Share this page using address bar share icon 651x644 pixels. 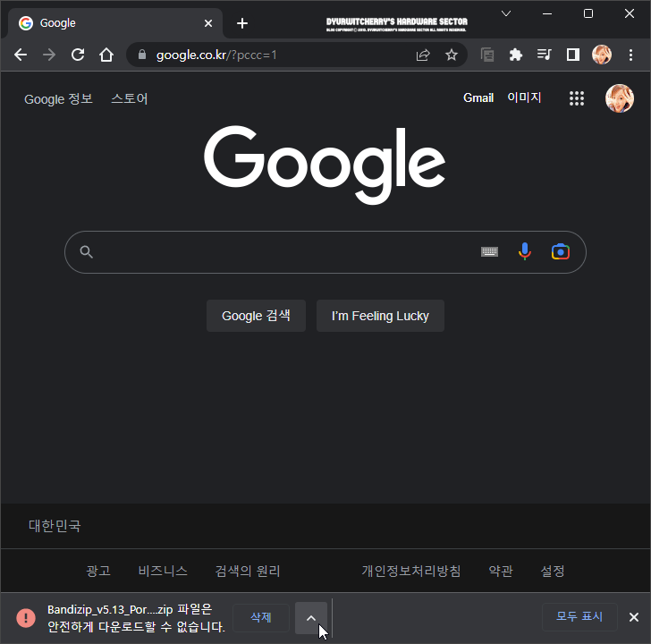point(423,55)
